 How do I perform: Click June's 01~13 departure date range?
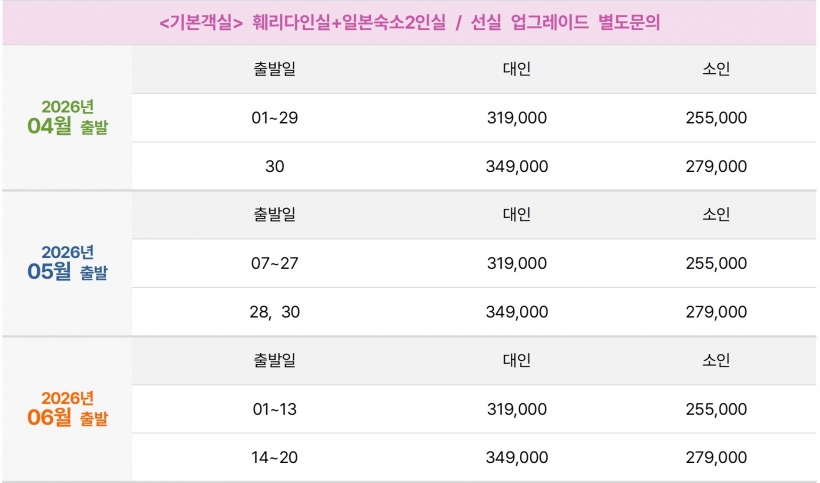point(275,409)
